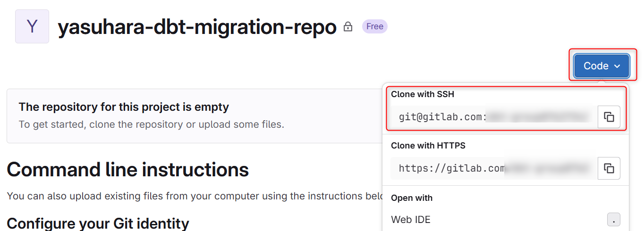Click the "Configure your Git identity" heading
Image resolution: width=644 pixels, height=231 pixels.
98,223
